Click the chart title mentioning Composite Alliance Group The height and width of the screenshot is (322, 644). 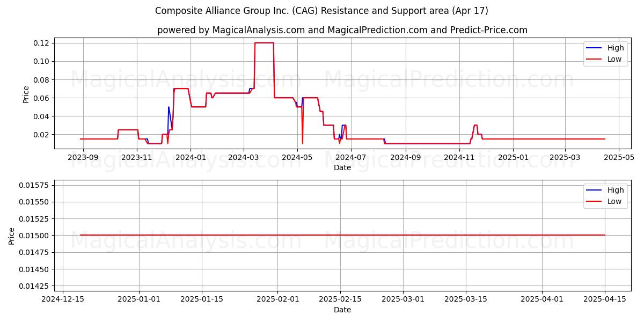pos(321,11)
